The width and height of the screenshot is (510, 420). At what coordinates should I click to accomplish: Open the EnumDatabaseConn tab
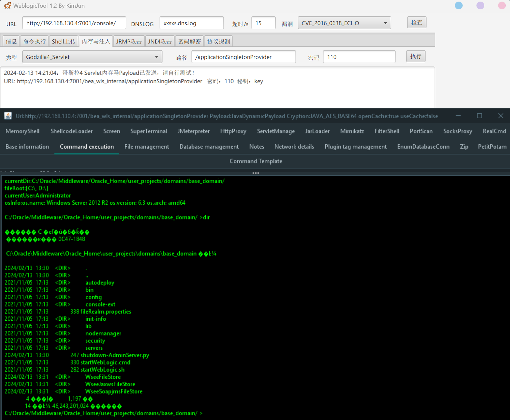[x=423, y=147]
